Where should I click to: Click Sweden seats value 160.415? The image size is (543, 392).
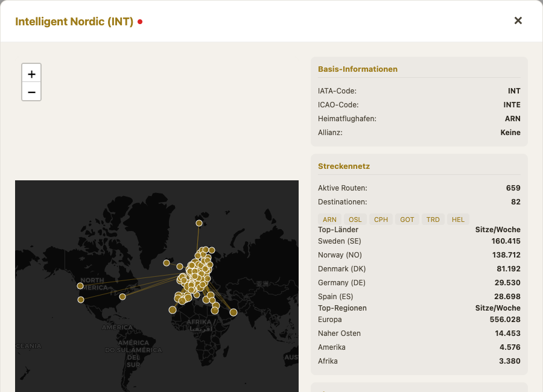(x=506, y=241)
